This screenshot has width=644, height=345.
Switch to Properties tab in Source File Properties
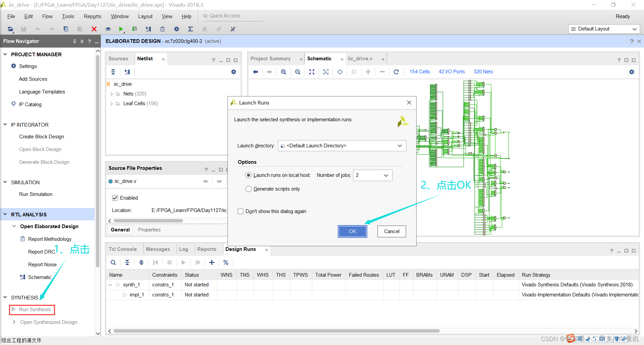(149, 230)
